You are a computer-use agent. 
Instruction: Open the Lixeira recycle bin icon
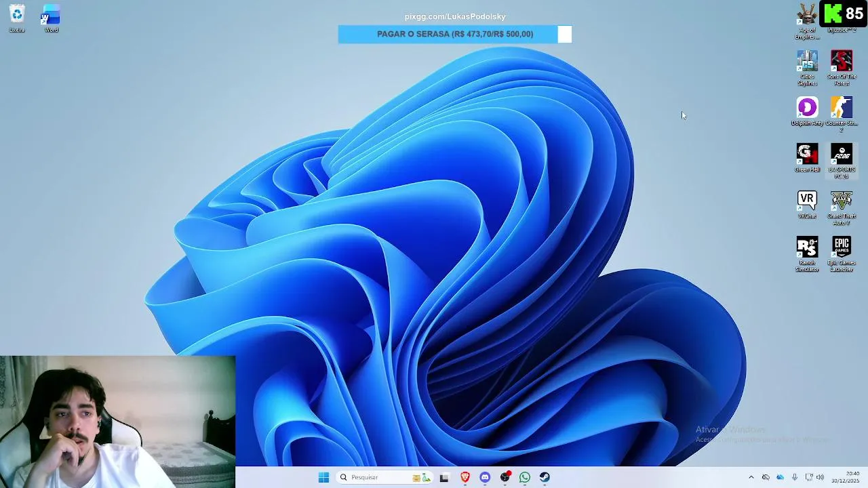pos(17,18)
